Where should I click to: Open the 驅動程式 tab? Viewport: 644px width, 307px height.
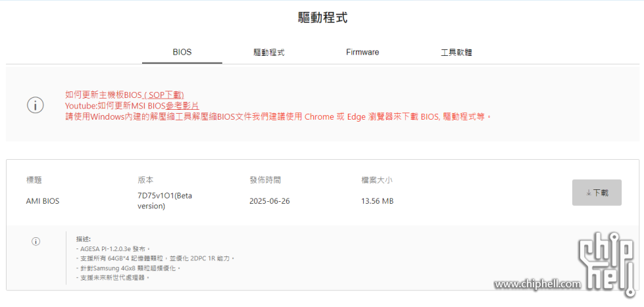[269, 53]
